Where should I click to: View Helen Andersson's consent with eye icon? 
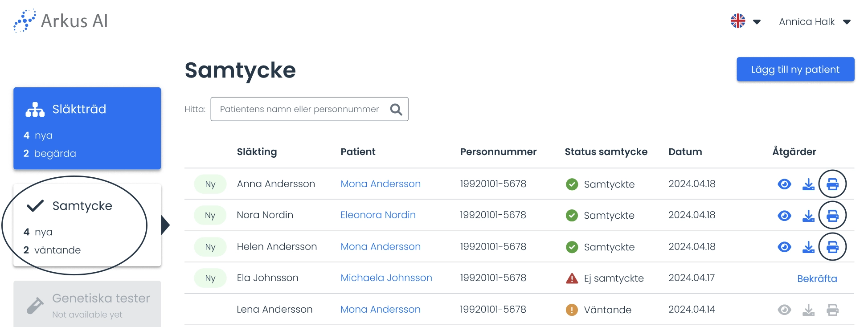(784, 247)
